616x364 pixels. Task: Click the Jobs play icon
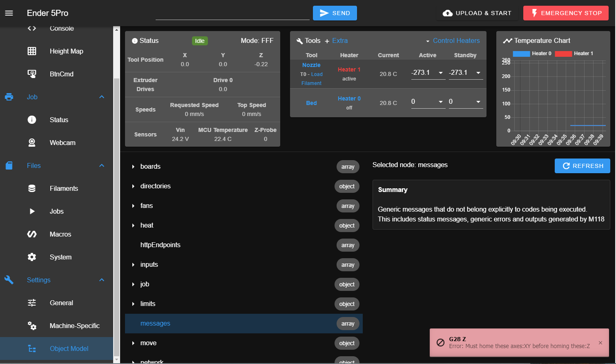[x=32, y=211]
